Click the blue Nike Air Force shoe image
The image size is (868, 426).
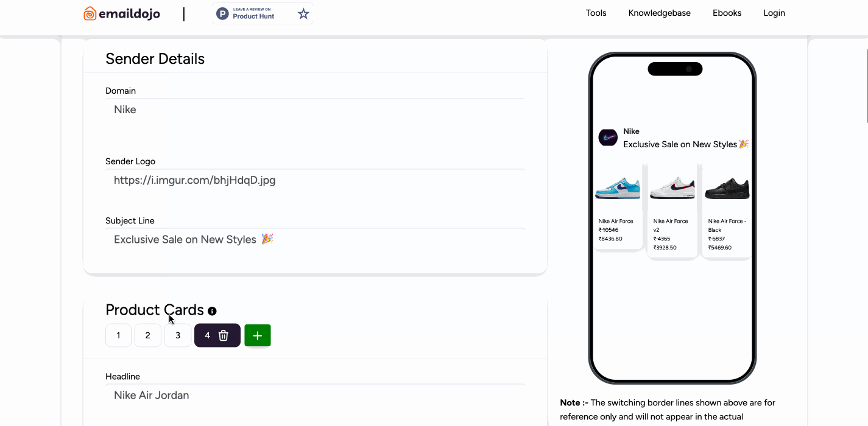click(618, 189)
